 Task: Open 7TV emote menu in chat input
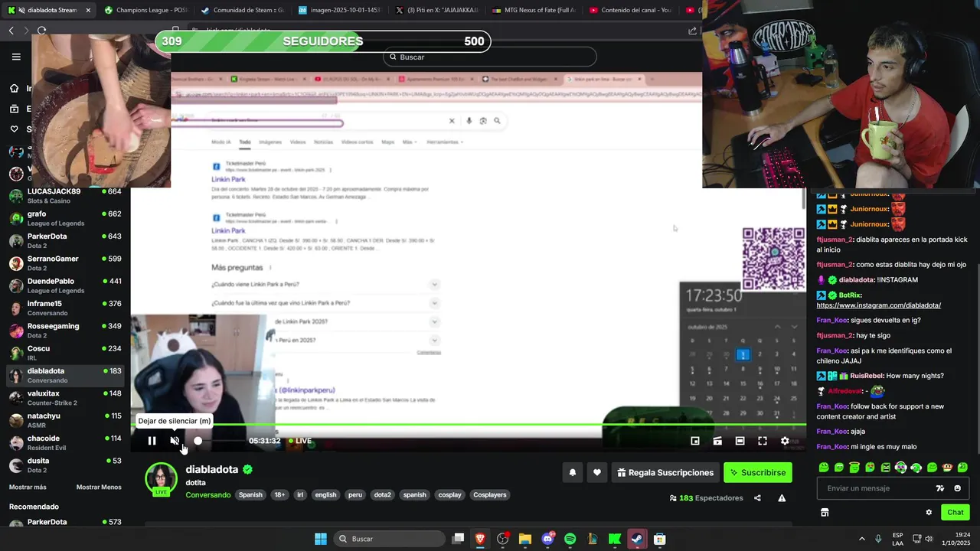point(940,488)
